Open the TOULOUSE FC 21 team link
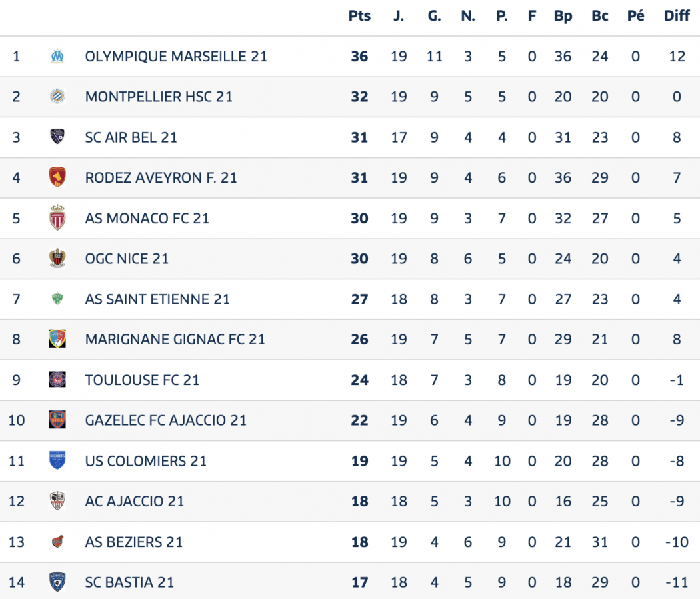The height and width of the screenshot is (599, 700). pyautogui.click(x=142, y=380)
